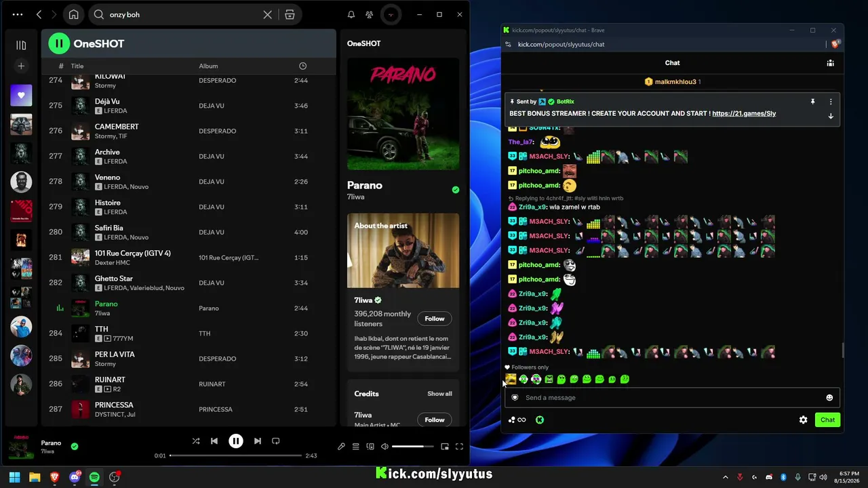
Task: Open Liked Songs in the sidebar
Action: click(x=21, y=96)
